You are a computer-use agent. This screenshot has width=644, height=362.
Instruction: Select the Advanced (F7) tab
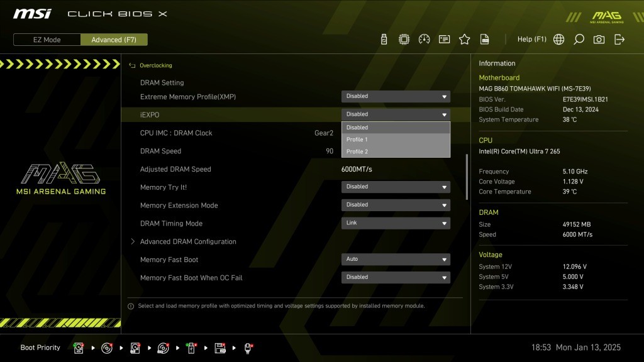114,40
